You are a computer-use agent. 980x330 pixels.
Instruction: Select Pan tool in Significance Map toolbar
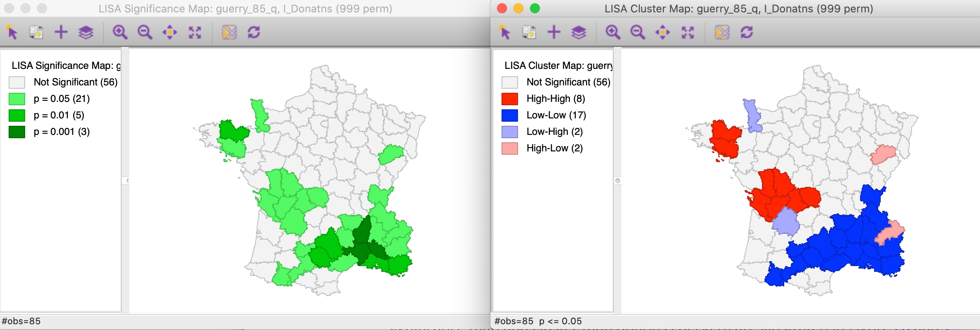[x=169, y=32]
